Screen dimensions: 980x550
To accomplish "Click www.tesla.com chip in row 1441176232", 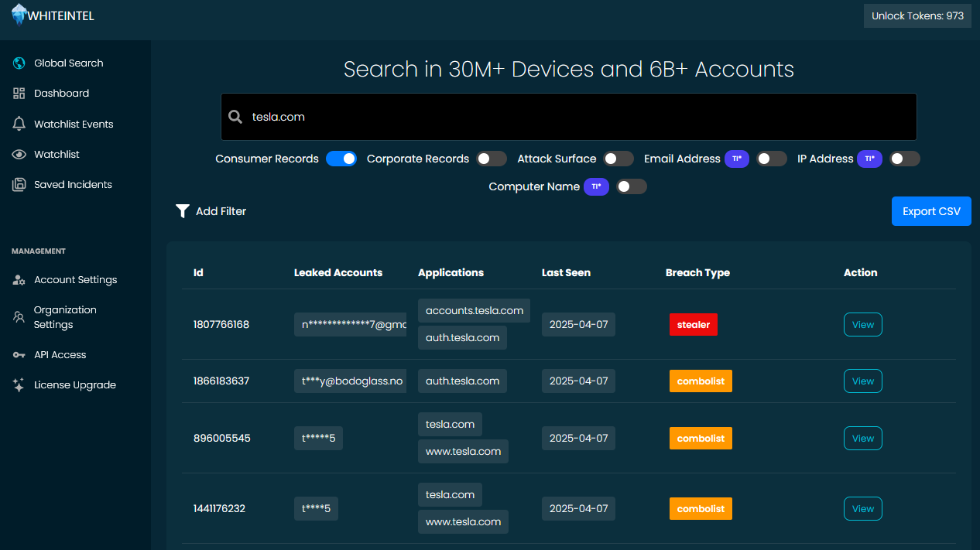I will point(464,522).
